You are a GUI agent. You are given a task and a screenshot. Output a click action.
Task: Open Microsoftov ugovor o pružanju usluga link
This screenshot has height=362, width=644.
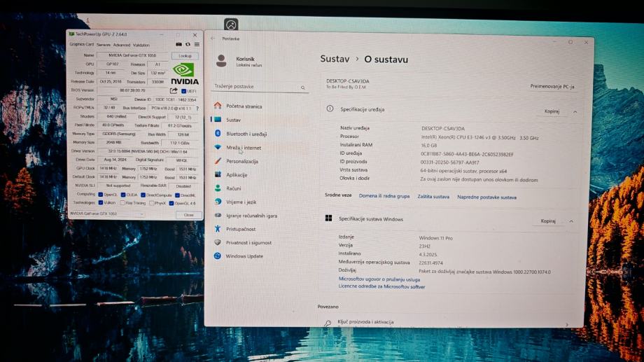[x=379, y=279]
